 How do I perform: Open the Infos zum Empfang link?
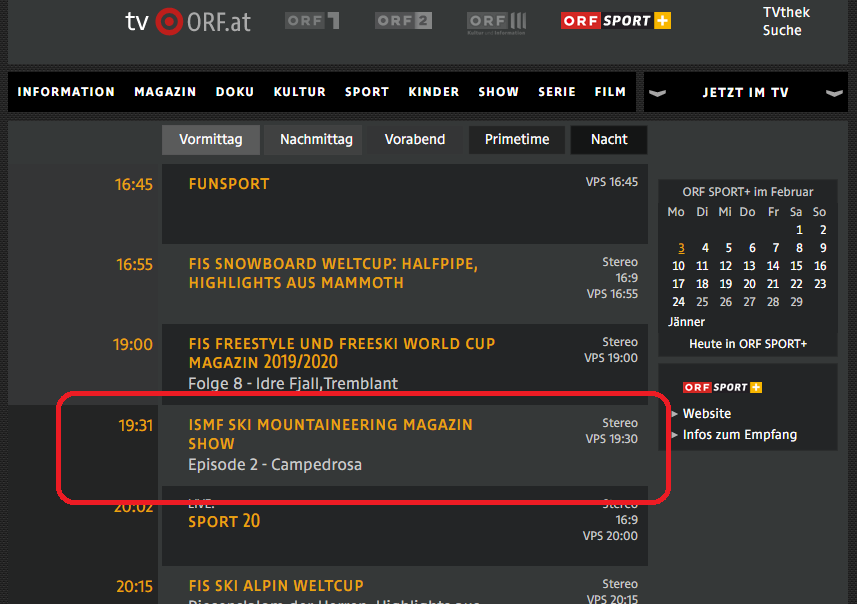coord(739,435)
